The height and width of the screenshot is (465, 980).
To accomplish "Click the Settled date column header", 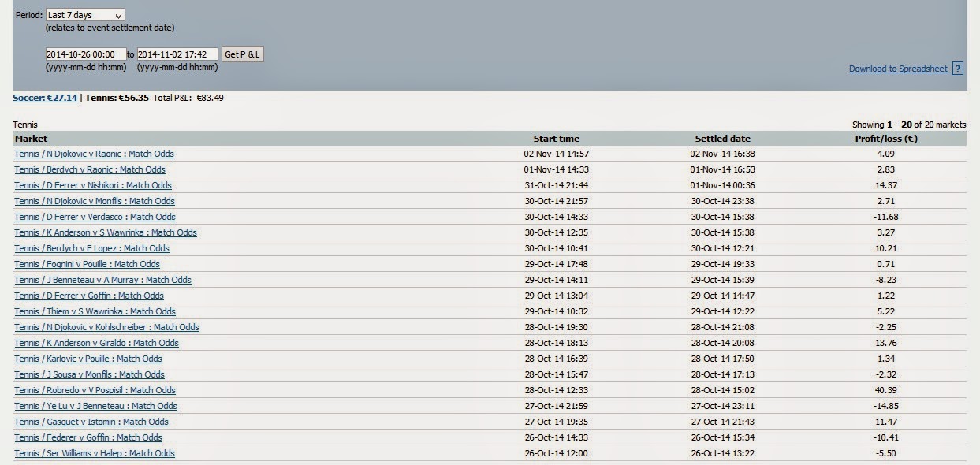I will click(723, 139).
